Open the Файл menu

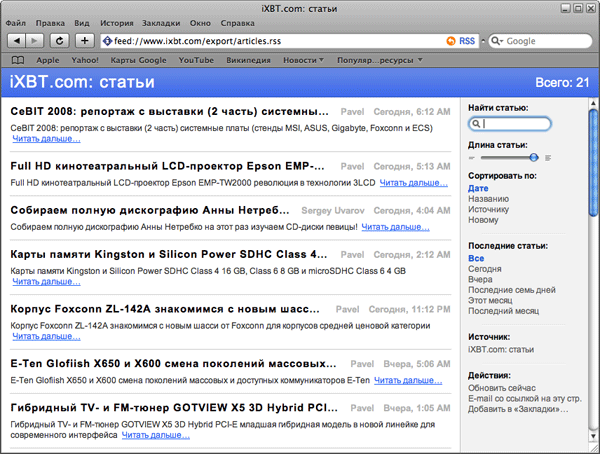[15, 23]
